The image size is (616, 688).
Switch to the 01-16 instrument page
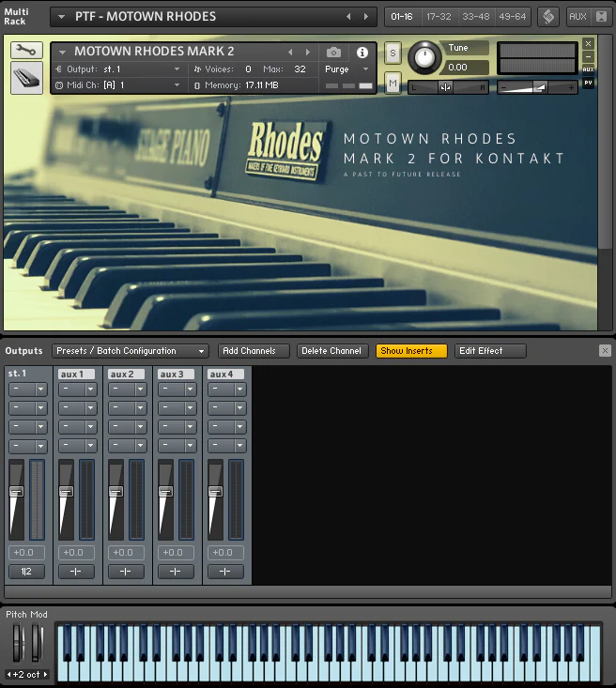pos(402,17)
